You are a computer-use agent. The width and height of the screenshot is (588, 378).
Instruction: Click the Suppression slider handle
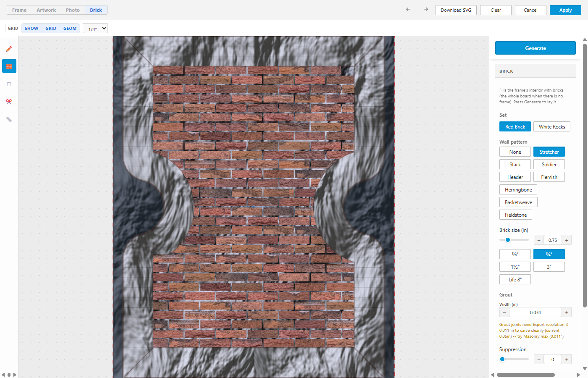pos(502,359)
